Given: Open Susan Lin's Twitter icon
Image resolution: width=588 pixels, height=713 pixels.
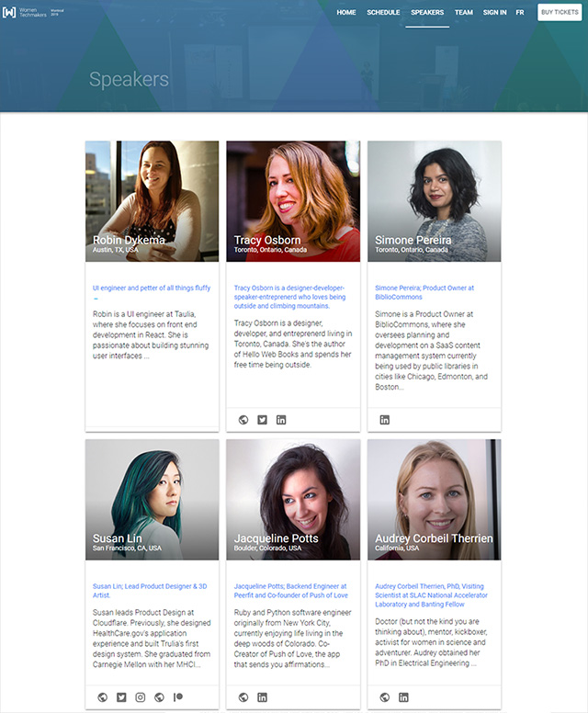Looking at the screenshot, I should pyautogui.click(x=121, y=697).
